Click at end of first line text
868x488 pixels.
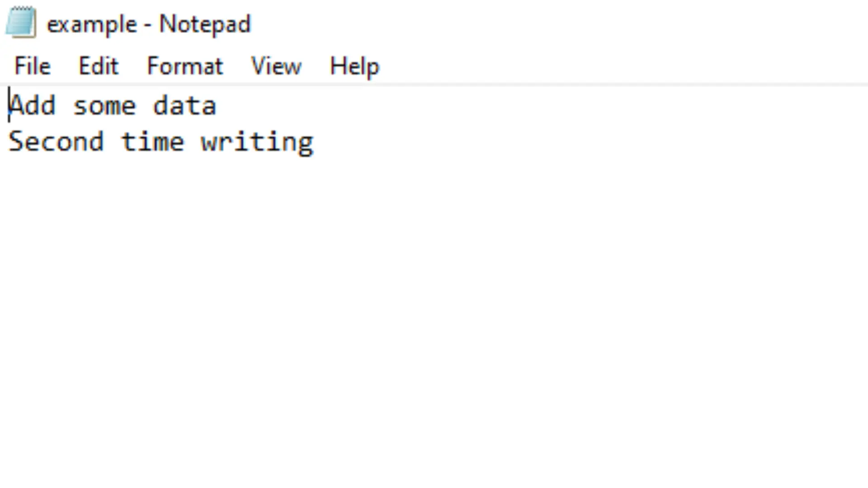point(217,104)
